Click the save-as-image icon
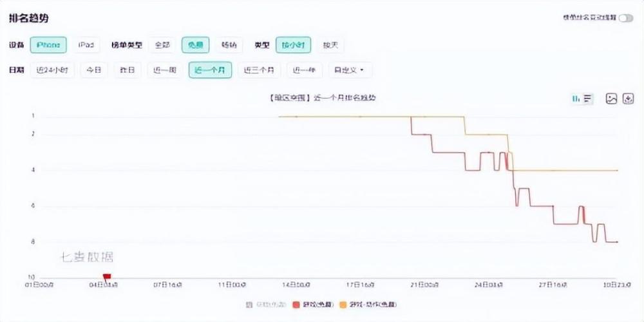644x322 pixels. coord(611,99)
